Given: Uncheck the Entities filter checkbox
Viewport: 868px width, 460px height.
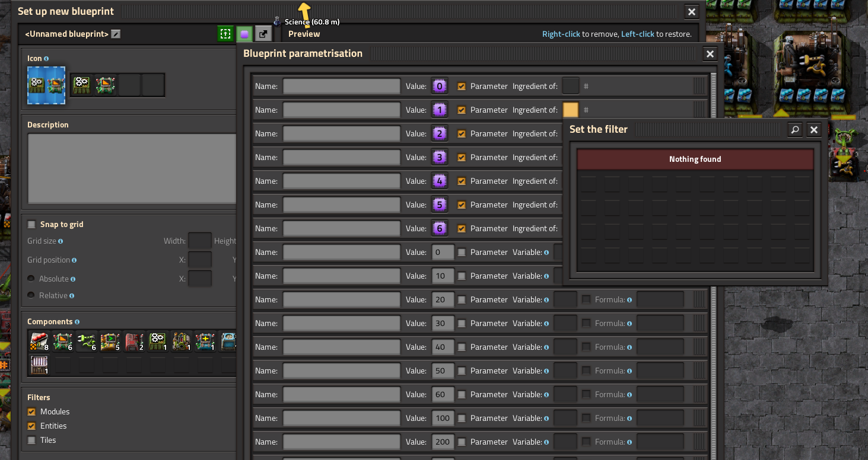Looking at the screenshot, I should tap(31, 426).
